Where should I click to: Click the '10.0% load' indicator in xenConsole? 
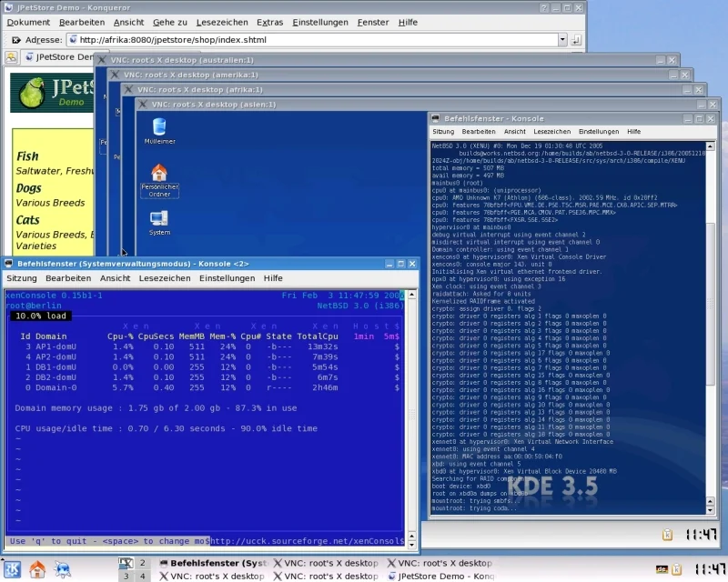(41, 316)
